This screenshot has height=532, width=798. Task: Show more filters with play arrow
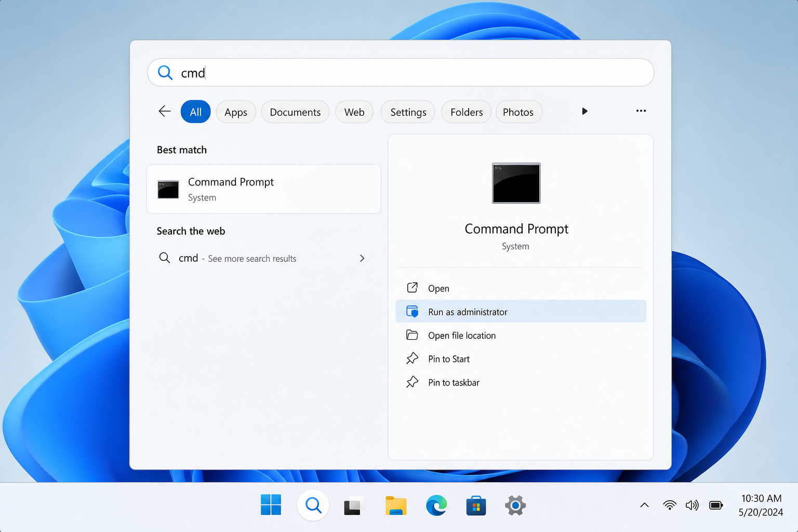584,111
